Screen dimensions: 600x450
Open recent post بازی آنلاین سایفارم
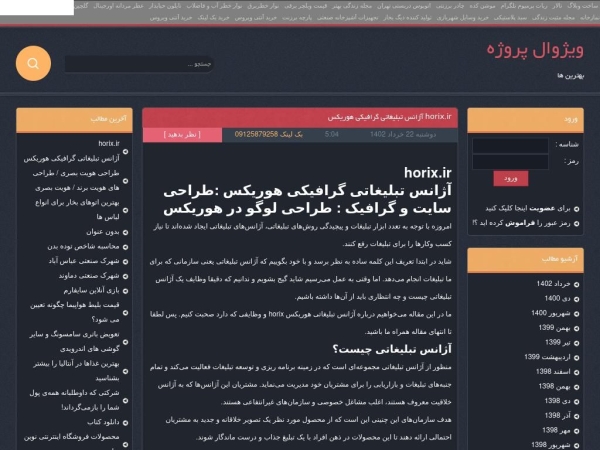[x=91, y=291]
